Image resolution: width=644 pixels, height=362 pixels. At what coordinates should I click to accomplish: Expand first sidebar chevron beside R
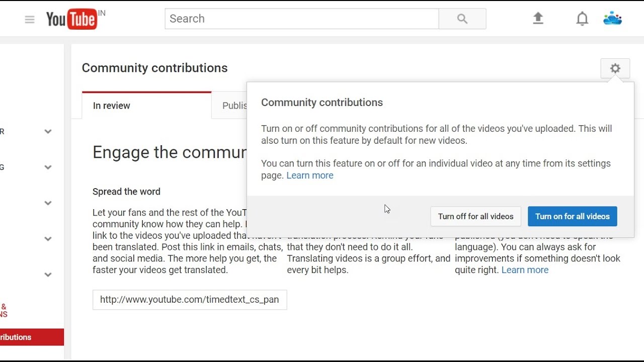48,132
